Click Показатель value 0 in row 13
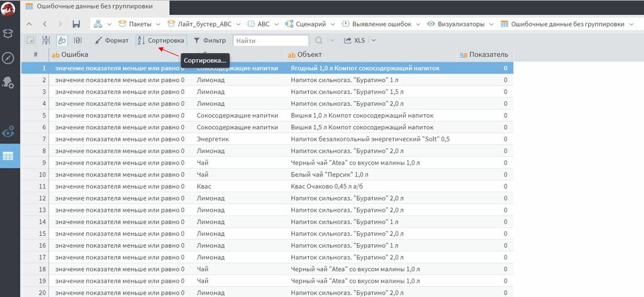 click(484, 210)
